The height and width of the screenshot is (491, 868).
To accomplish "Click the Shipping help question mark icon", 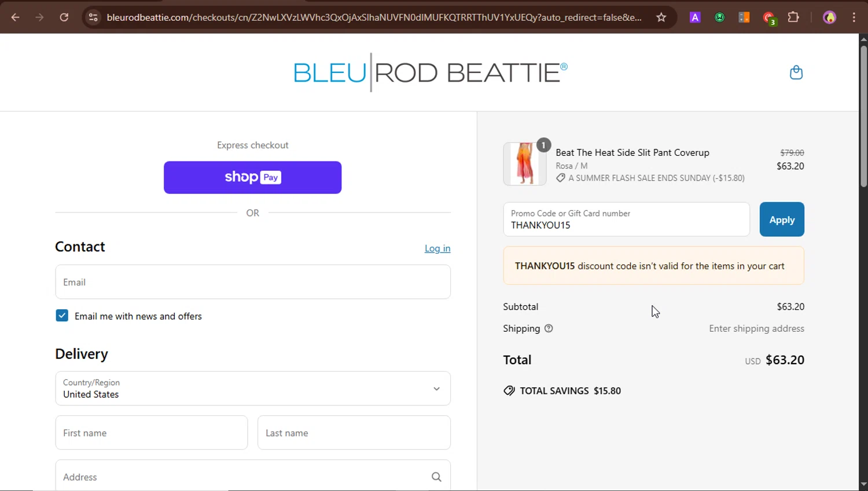I will coord(549,328).
